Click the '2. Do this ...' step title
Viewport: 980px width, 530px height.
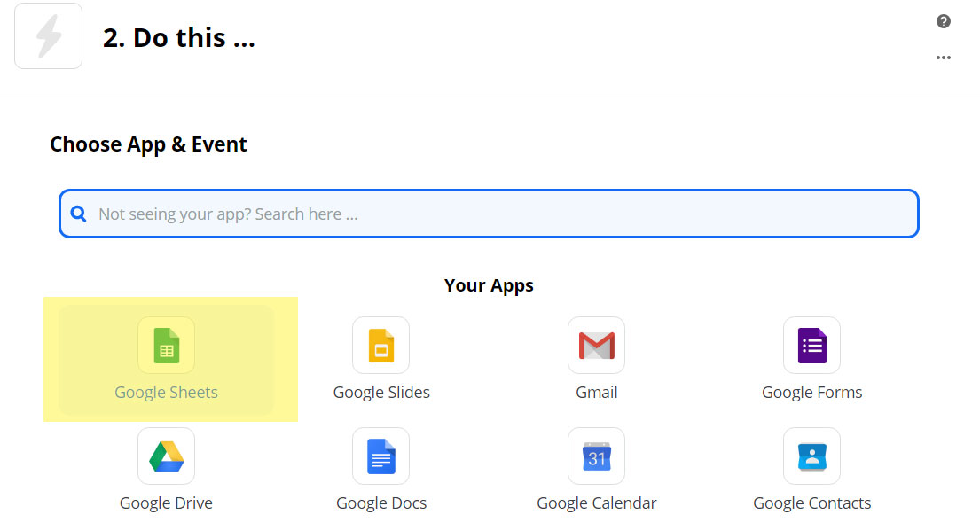(x=179, y=38)
